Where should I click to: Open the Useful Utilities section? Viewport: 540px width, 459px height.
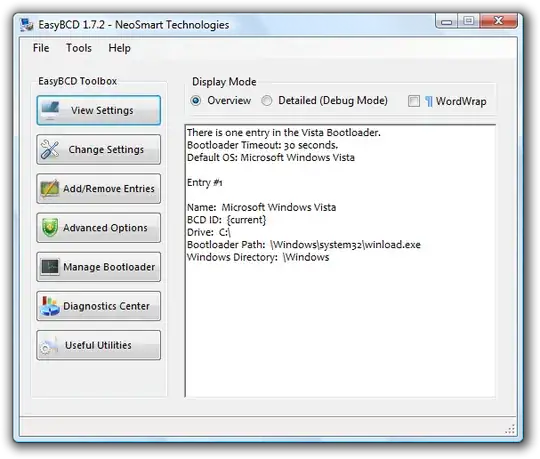tap(98, 345)
